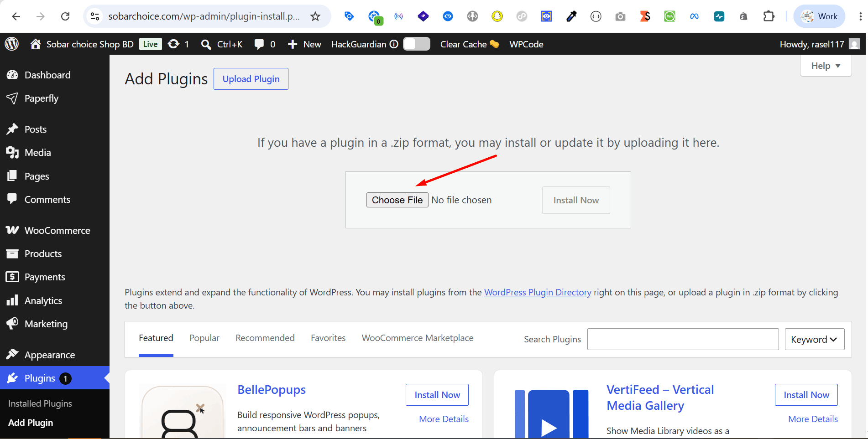Open the WPCode menu
The width and height of the screenshot is (868, 439).
point(526,44)
